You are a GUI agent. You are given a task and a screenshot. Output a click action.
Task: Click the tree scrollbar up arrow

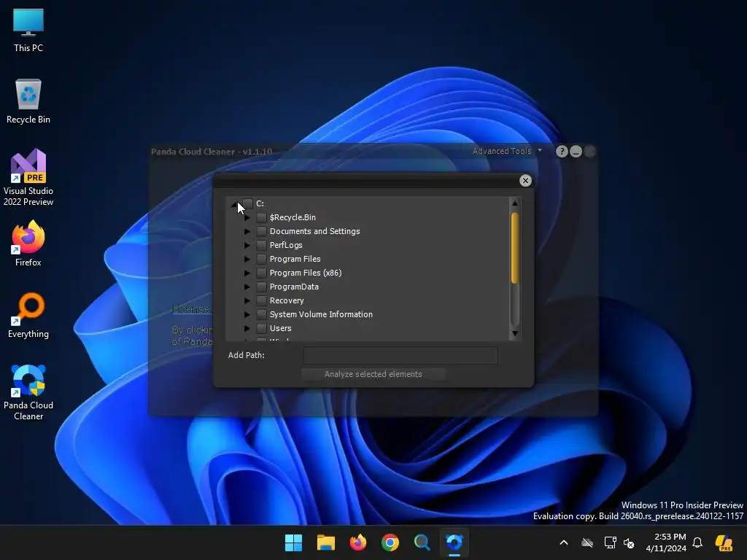[x=514, y=203]
